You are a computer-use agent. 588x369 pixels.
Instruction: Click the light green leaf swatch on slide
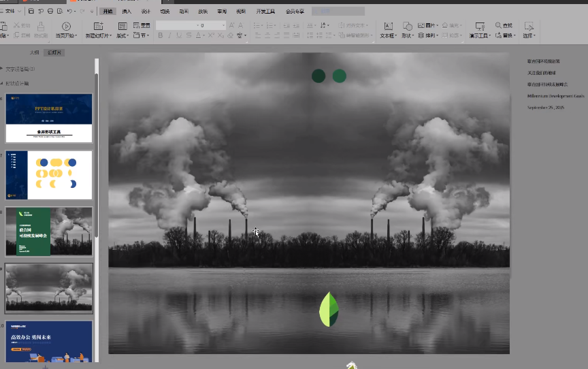click(x=325, y=310)
